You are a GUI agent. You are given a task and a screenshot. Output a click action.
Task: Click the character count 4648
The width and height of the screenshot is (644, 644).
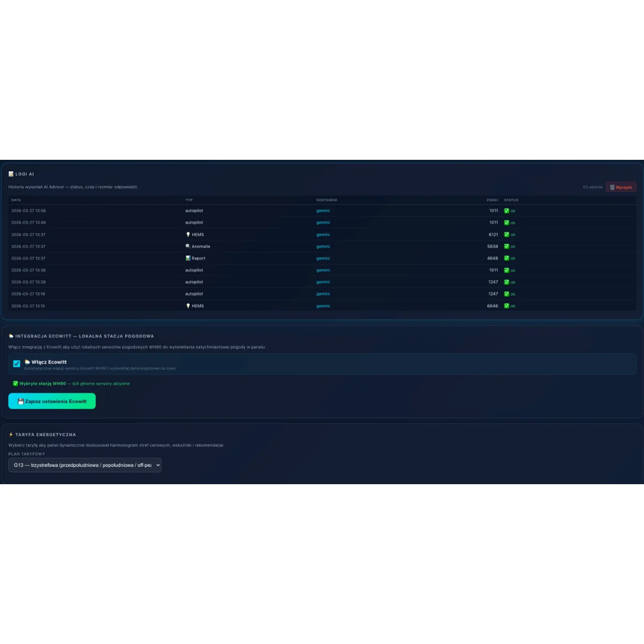pos(493,258)
